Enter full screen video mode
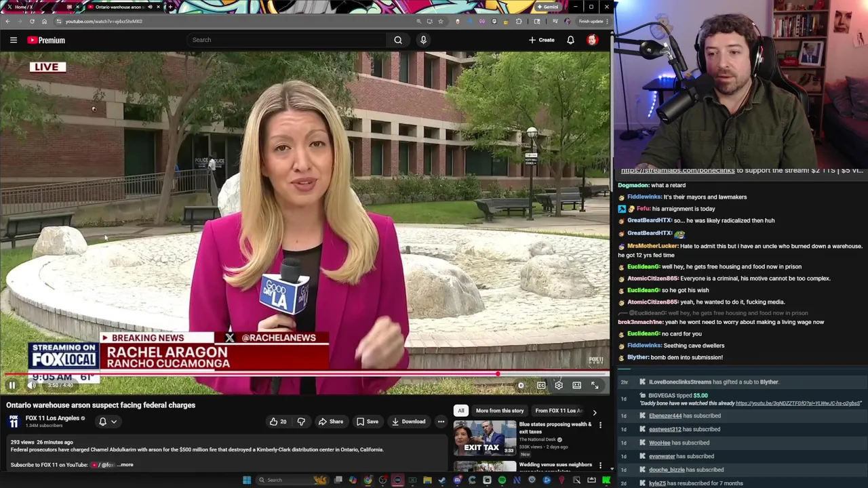The width and height of the screenshot is (868, 488). coord(595,385)
